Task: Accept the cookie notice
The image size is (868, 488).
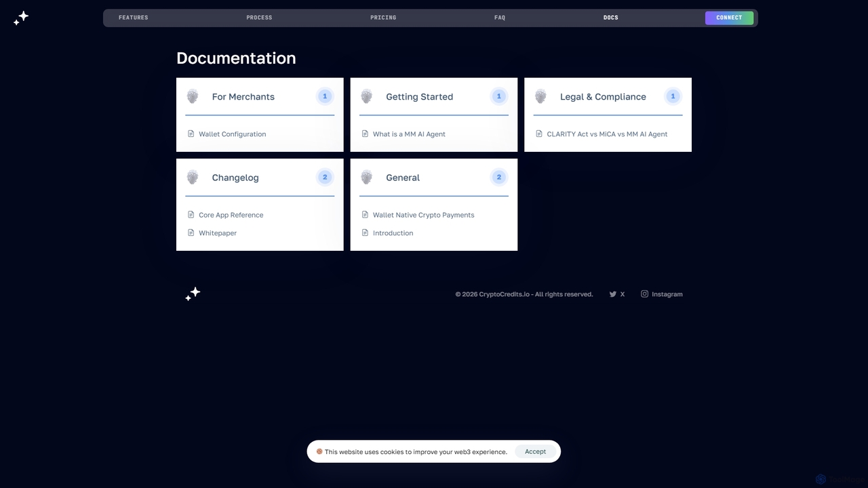Action: (535, 451)
